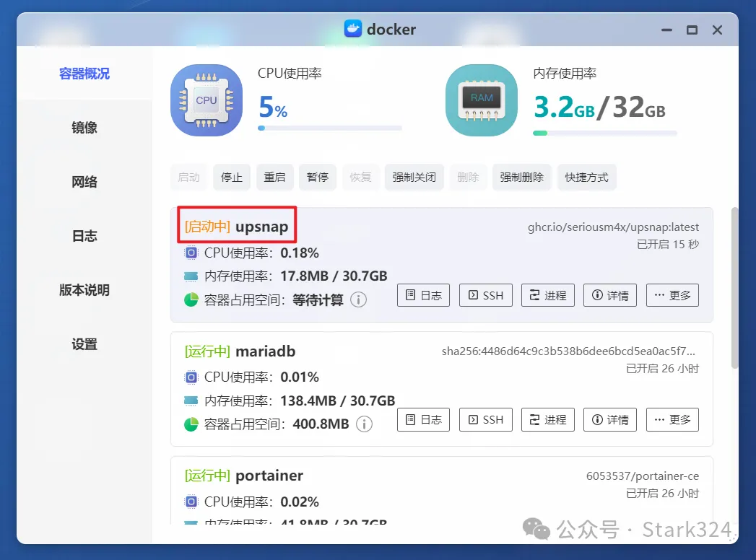Maximize the docker window
Viewport: 756px width, 560px height.
[692, 30]
